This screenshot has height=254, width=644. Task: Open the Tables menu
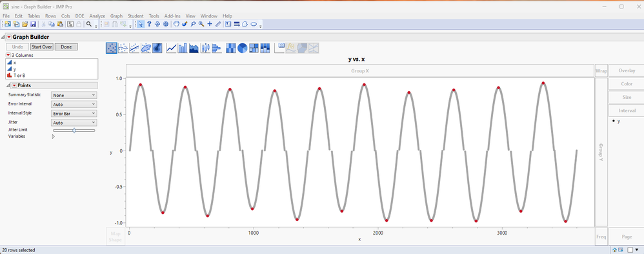[x=34, y=16]
